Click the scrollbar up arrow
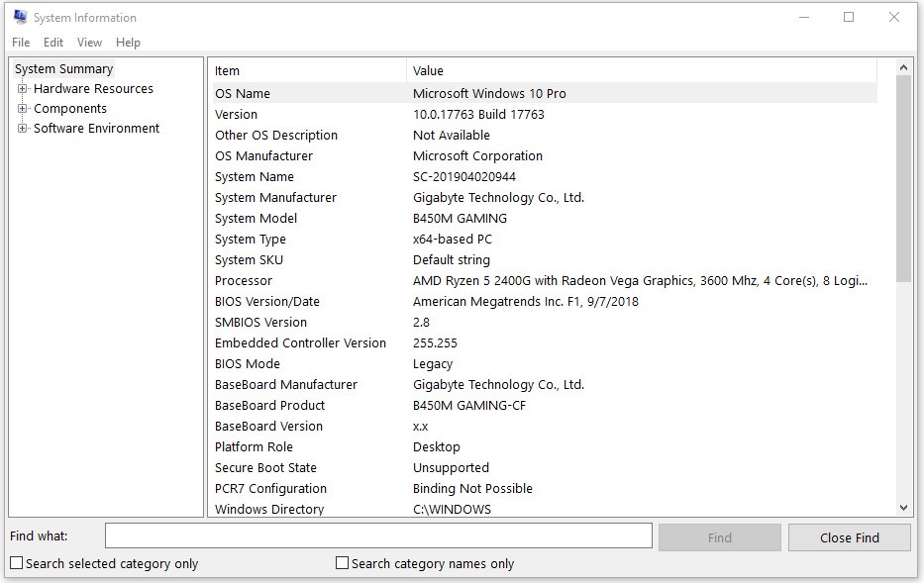The height and width of the screenshot is (583, 924). tap(903, 68)
